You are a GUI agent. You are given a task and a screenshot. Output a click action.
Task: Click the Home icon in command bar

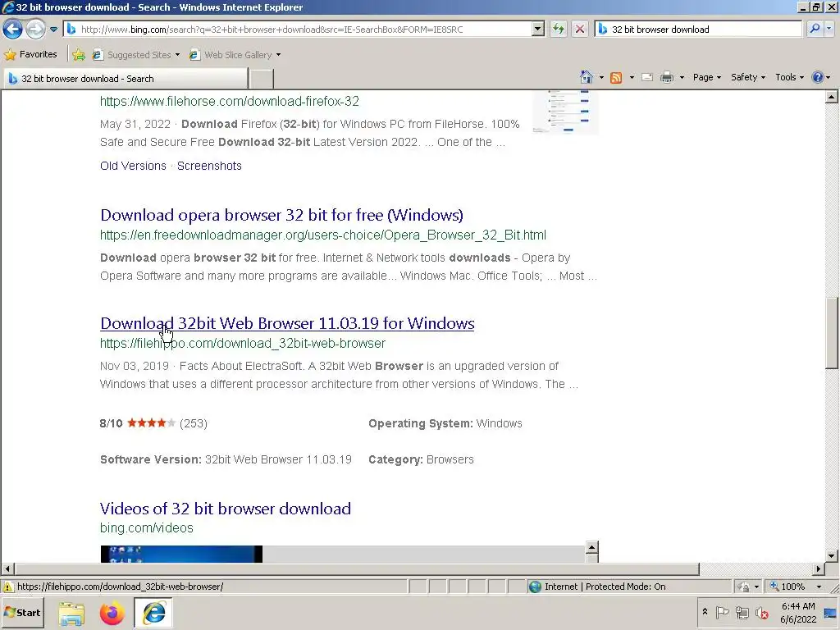587,77
